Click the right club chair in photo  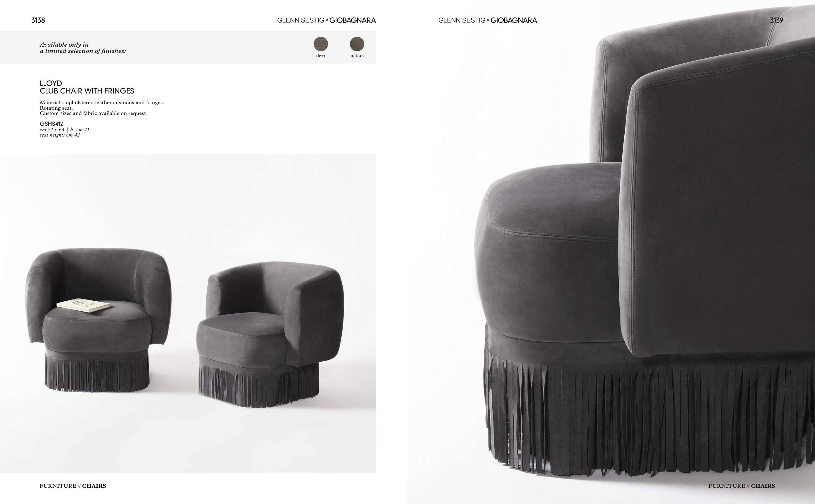point(270,334)
